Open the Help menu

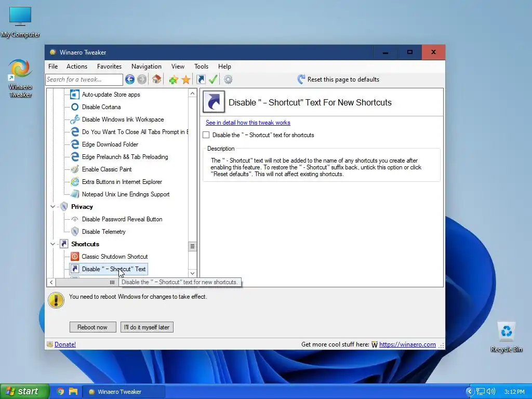[224, 66]
